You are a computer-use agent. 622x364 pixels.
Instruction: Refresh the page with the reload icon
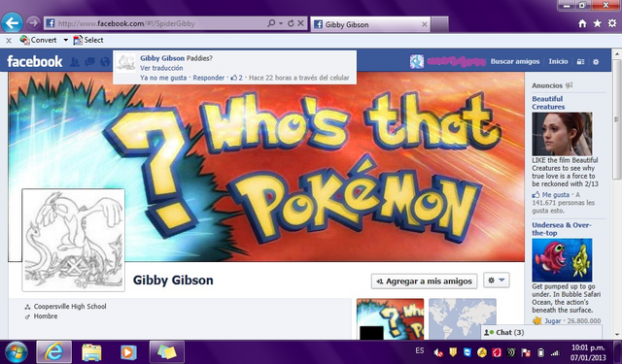pos(291,23)
